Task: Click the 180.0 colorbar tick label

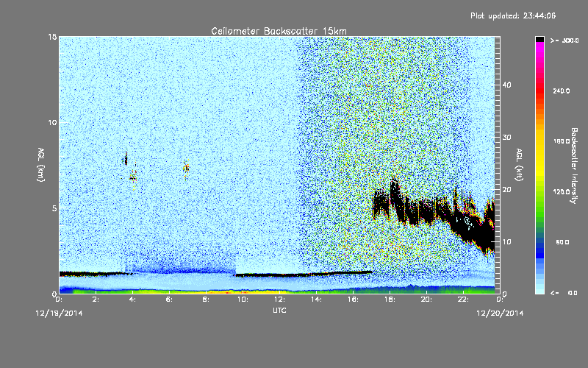Action: pyautogui.click(x=562, y=141)
